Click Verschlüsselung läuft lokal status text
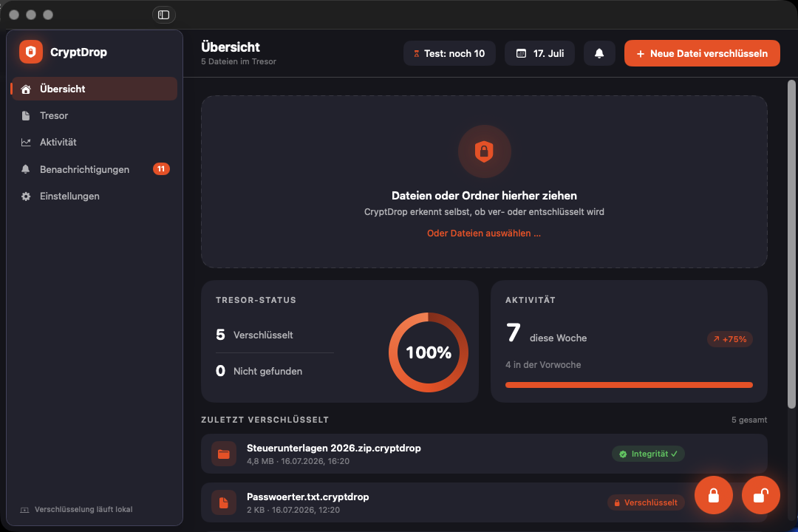 tap(83, 510)
